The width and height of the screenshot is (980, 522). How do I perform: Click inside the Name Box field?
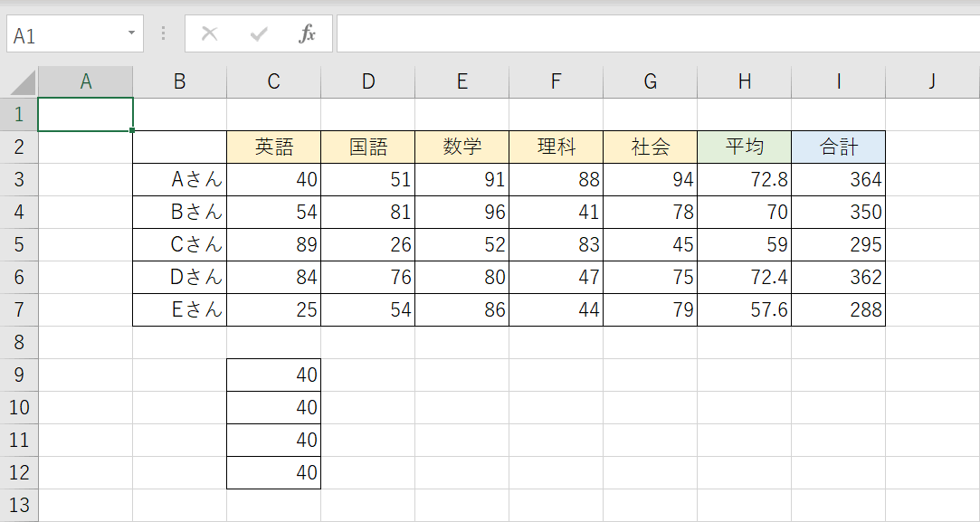click(x=63, y=35)
